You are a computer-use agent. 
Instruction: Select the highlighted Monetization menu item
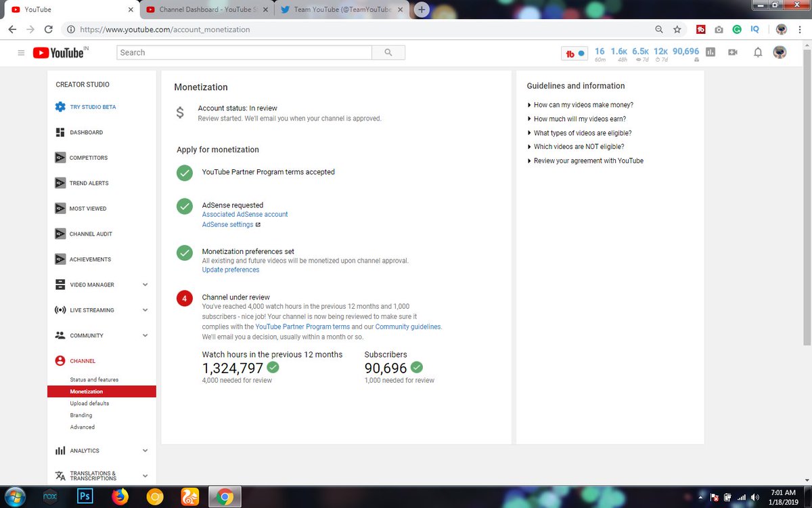[101, 391]
